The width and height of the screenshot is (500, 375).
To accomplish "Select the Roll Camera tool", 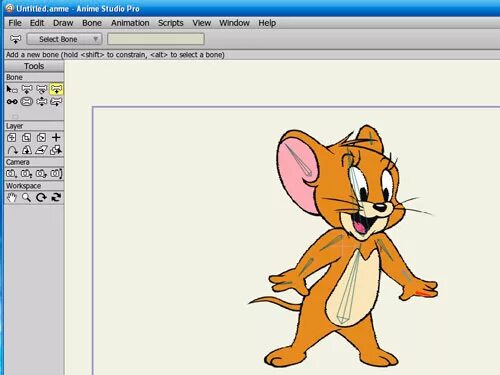I will click(41, 174).
